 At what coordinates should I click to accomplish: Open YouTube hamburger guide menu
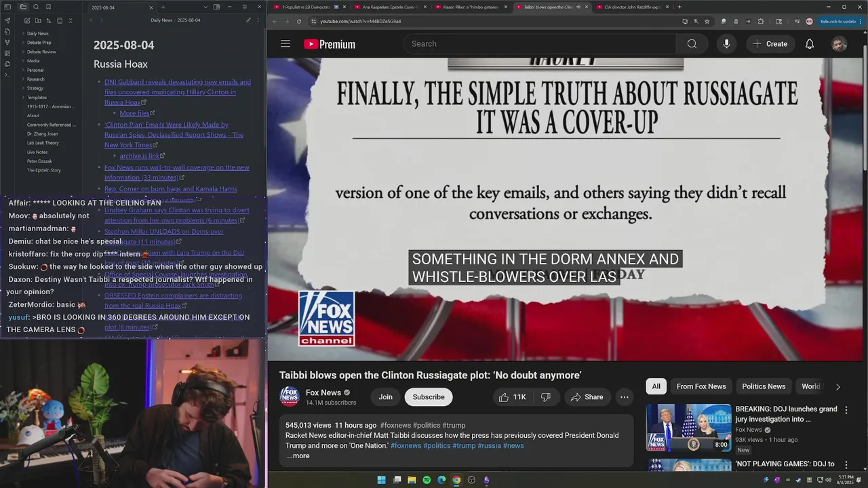285,44
